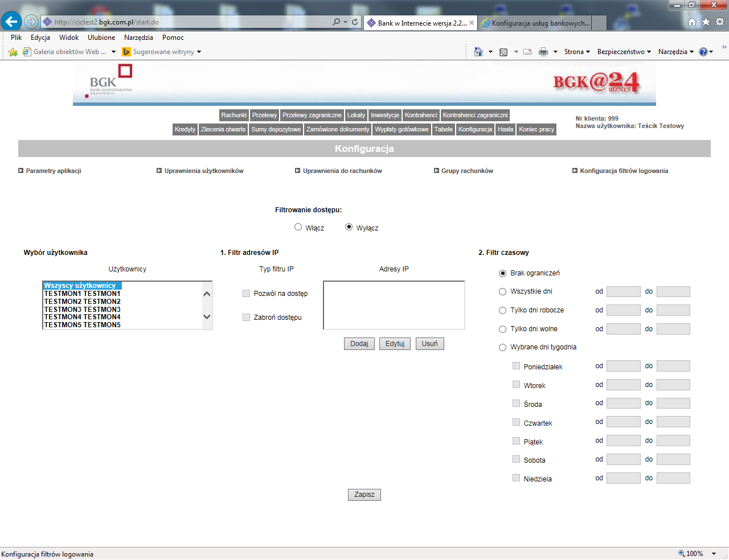Check the Pozwól na dostęp checkbox
Viewport: 729px width, 560px height.
coord(246,294)
